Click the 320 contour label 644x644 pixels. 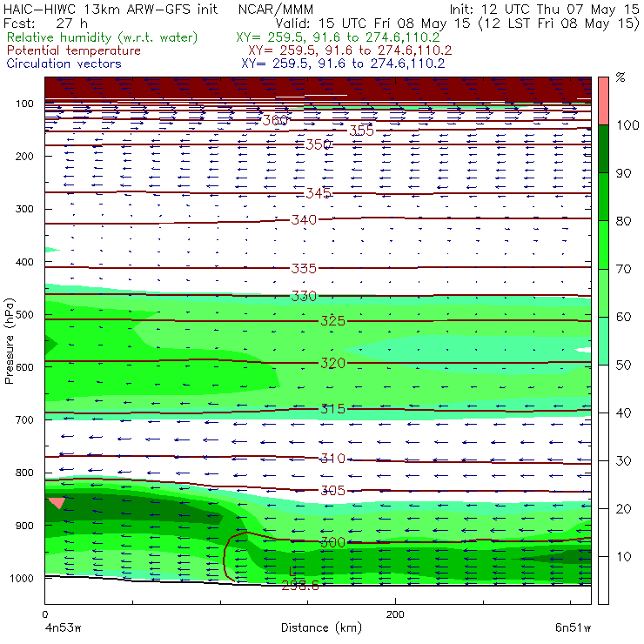tap(332, 363)
